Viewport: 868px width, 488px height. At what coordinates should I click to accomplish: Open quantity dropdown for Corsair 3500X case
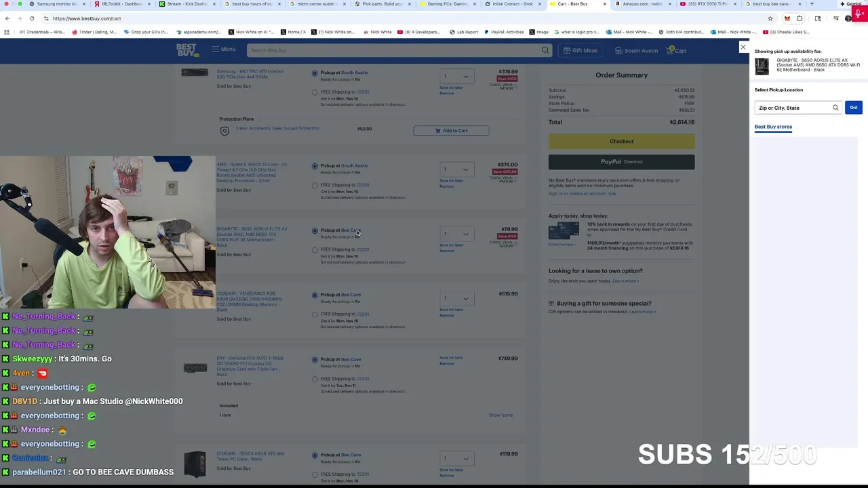(x=456, y=459)
